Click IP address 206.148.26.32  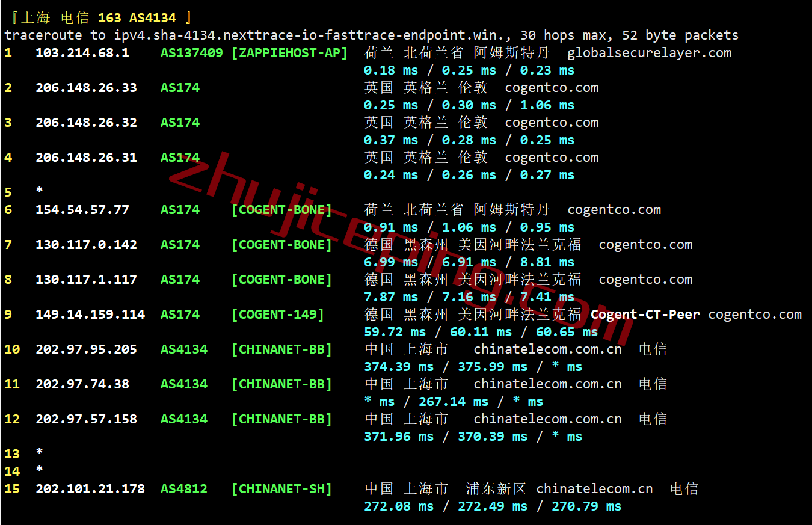(86, 123)
